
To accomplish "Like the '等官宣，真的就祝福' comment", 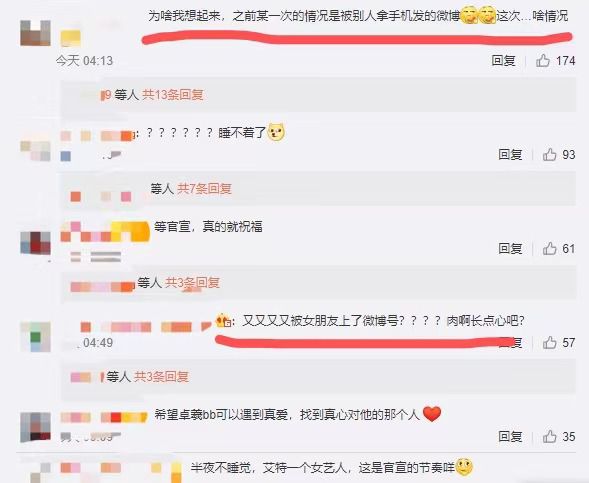I will (550, 248).
